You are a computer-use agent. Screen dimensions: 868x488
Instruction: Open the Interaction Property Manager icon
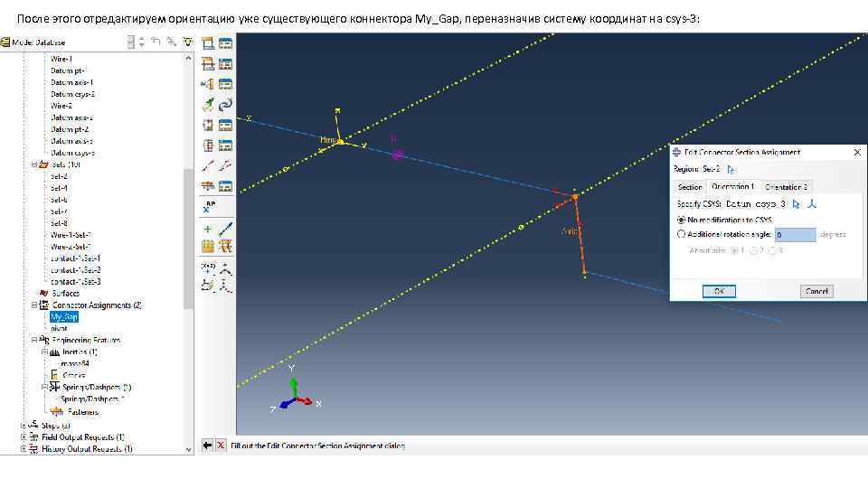pyautogui.click(x=225, y=63)
